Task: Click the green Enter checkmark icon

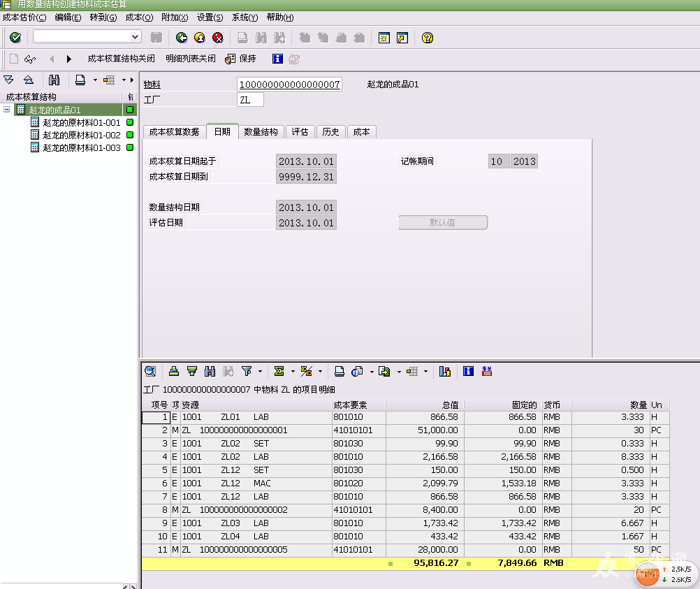Action: 15,38
